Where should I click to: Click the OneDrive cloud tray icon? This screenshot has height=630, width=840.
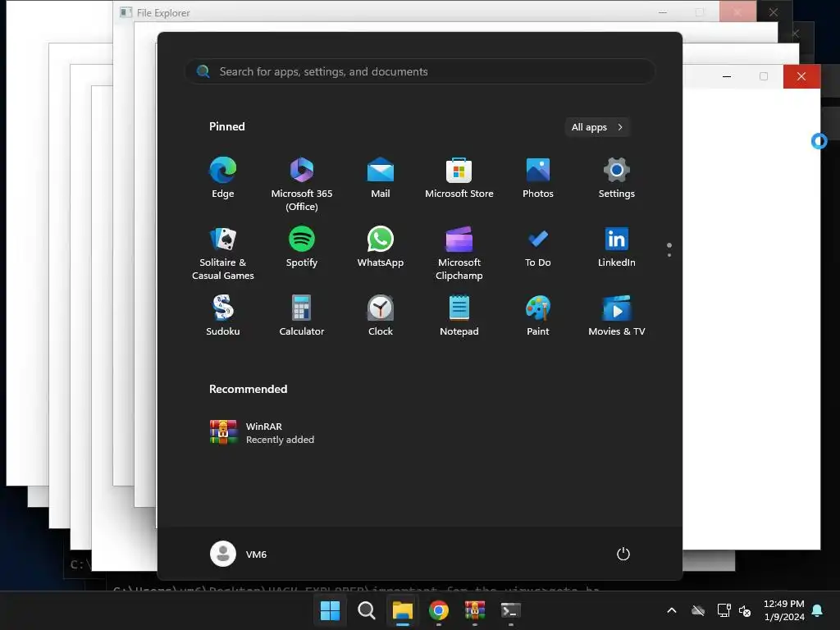698,610
